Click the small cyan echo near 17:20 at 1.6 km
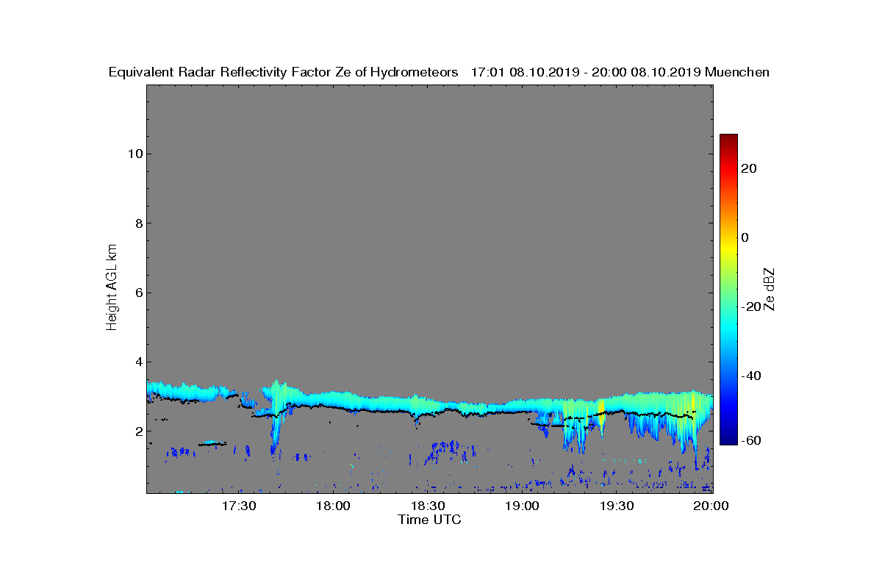 [x=212, y=443]
